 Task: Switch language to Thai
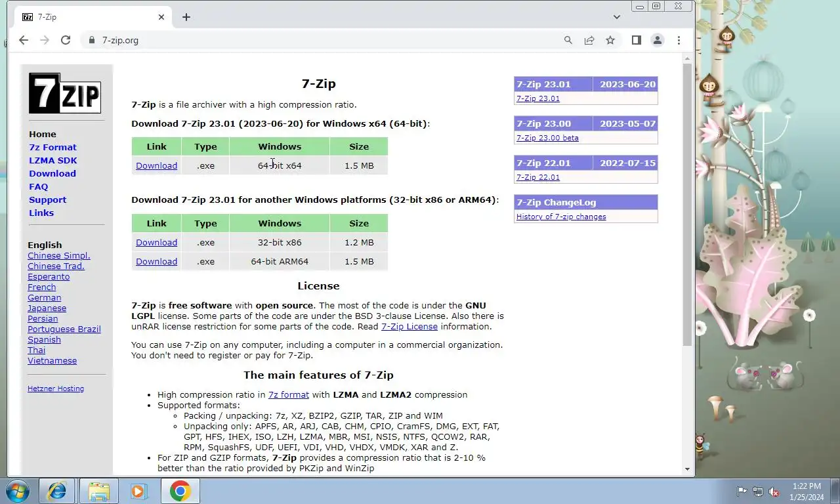click(36, 350)
